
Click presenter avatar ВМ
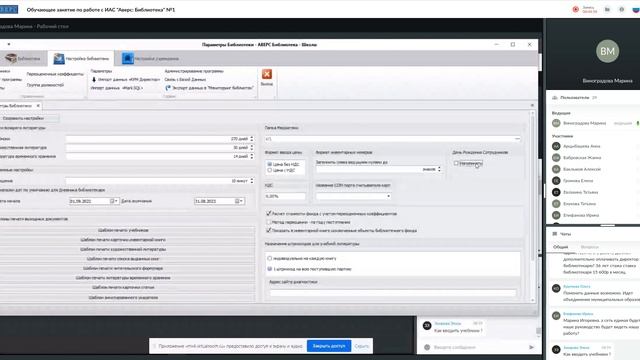607,51
